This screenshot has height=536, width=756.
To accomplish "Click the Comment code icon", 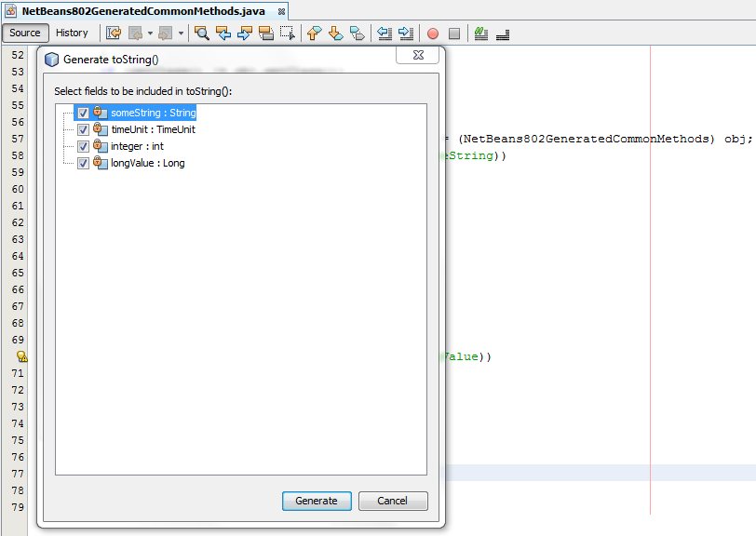I will coord(480,33).
